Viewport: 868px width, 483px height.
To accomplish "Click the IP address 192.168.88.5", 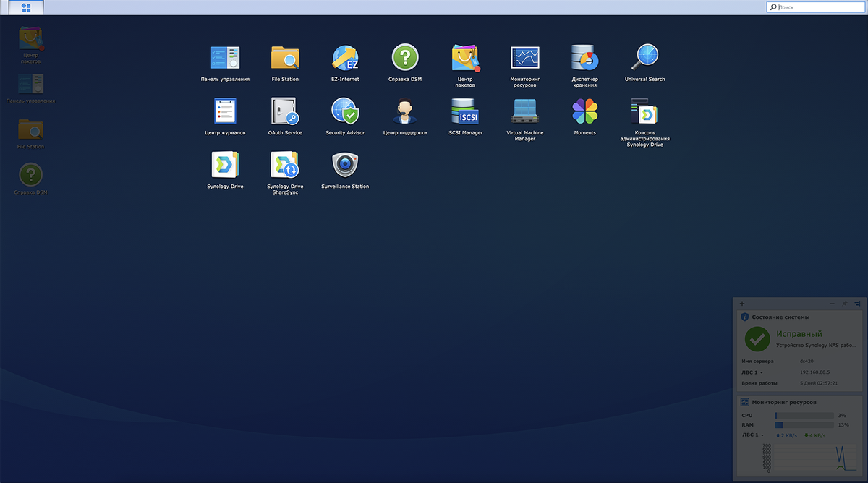I will 815,372.
